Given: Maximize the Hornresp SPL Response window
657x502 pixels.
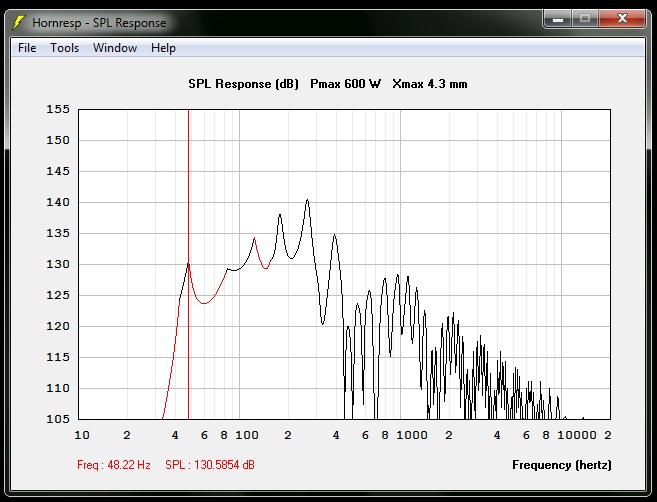Looking at the screenshot, I should tap(585, 19).
